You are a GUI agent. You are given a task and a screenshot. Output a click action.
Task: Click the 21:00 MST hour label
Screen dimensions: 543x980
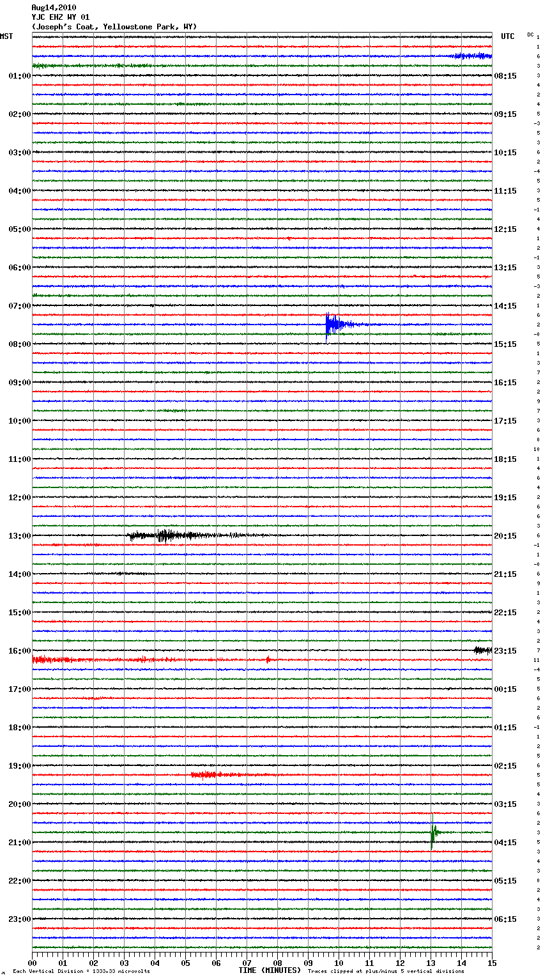click(x=19, y=843)
